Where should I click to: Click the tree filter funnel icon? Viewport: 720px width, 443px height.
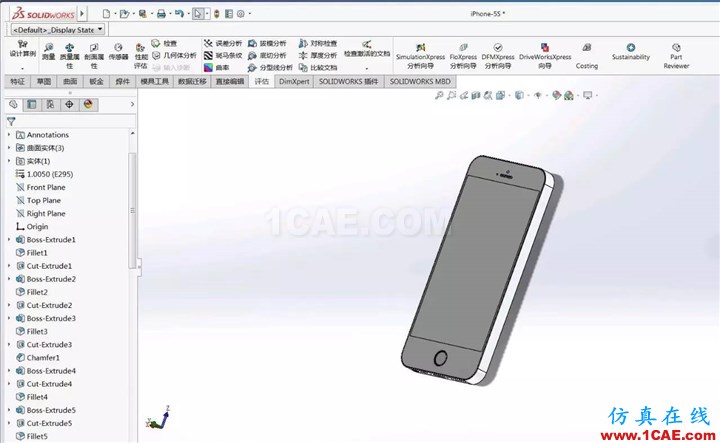pyautogui.click(x=11, y=121)
